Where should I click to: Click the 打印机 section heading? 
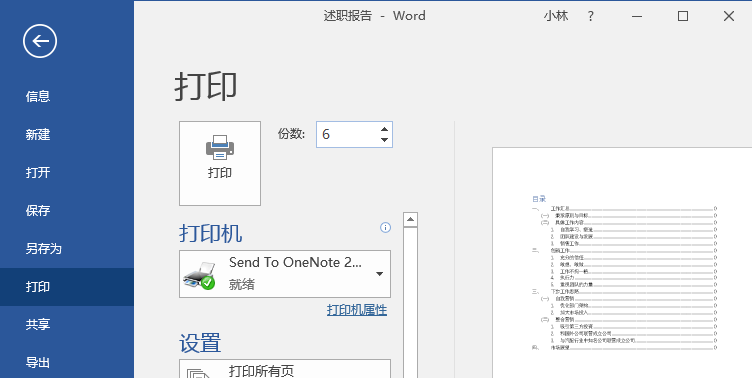click(211, 234)
